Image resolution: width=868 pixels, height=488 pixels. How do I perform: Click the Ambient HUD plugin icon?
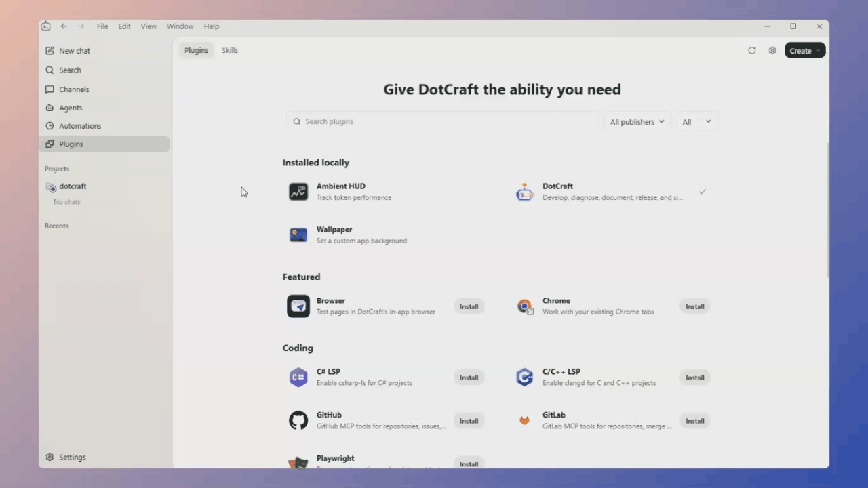[298, 192]
